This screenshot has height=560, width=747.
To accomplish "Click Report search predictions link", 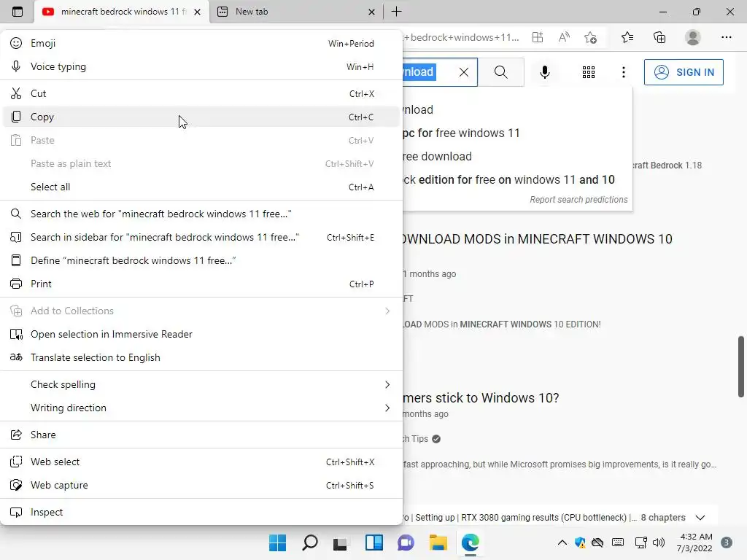I will pyautogui.click(x=578, y=200).
